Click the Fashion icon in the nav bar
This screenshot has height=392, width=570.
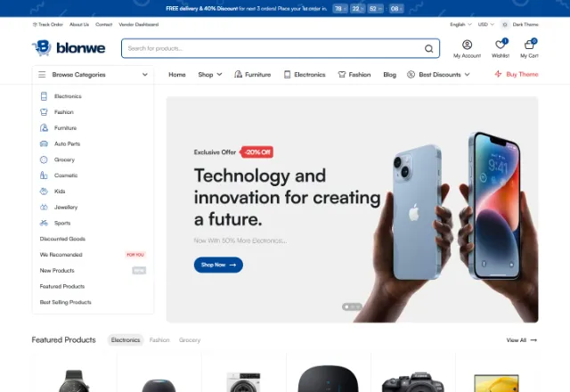point(342,75)
